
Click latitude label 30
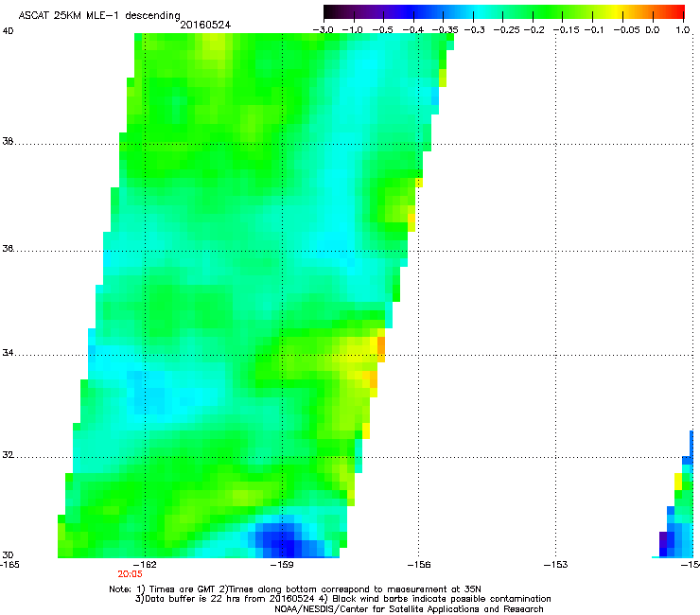[8, 554]
